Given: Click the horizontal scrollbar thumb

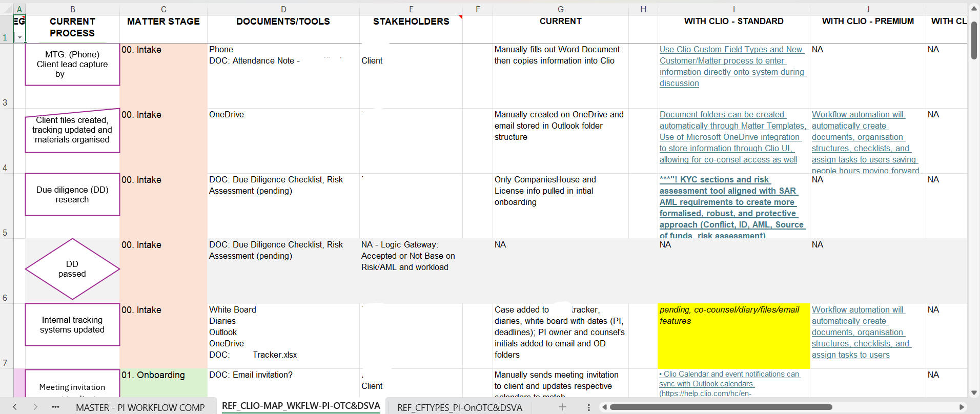Looking at the screenshot, I should [720, 407].
